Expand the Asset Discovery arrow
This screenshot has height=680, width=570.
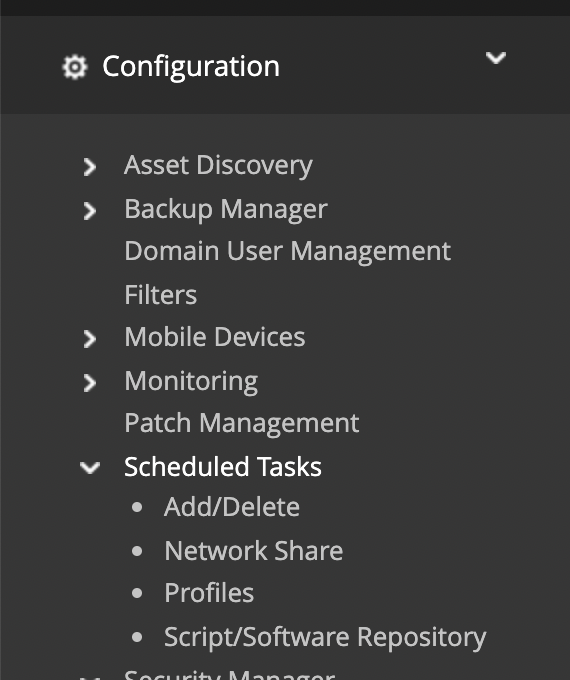[x=89, y=167]
